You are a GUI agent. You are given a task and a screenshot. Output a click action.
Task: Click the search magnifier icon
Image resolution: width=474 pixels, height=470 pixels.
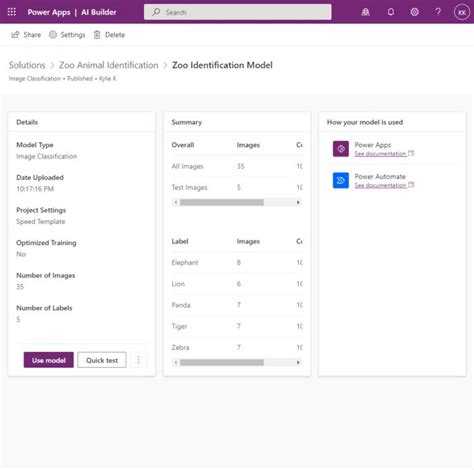(x=156, y=12)
